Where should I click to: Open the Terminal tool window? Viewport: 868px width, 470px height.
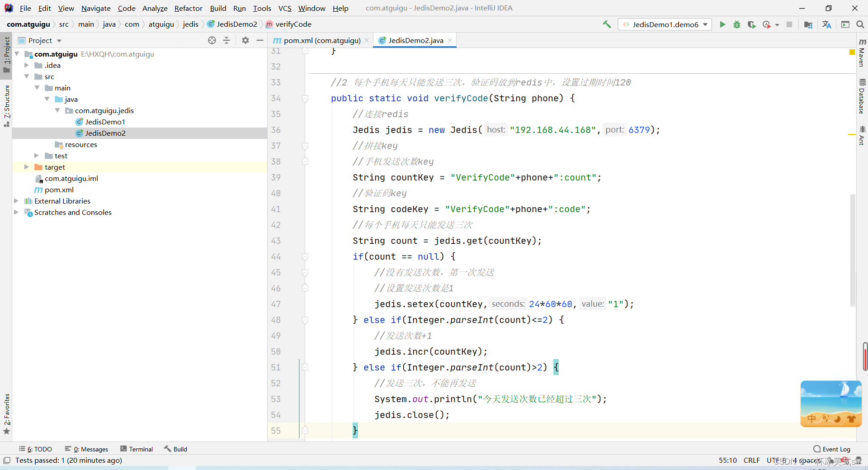pyautogui.click(x=137, y=449)
